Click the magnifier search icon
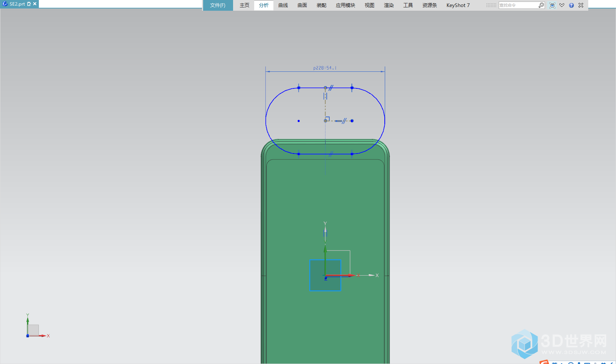This screenshot has height=364, width=616. click(x=541, y=5)
